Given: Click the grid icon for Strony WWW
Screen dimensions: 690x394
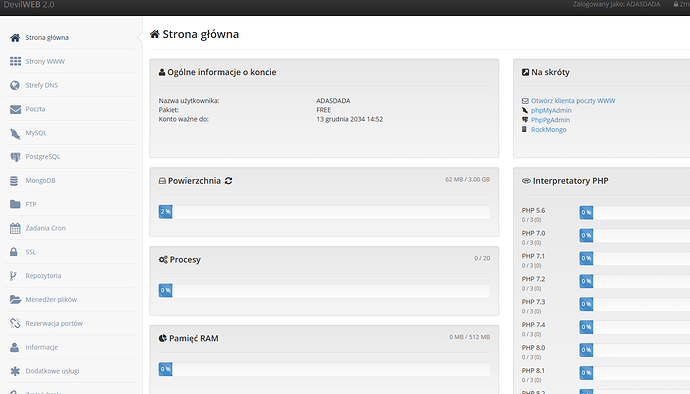Looking at the screenshot, I should [15, 62].
